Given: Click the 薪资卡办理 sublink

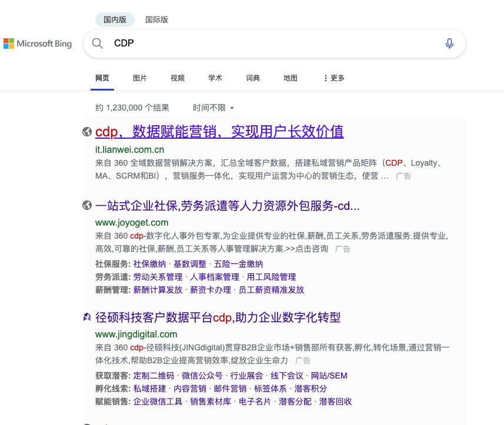Looking at the screenshot, I should click(211, 290).
